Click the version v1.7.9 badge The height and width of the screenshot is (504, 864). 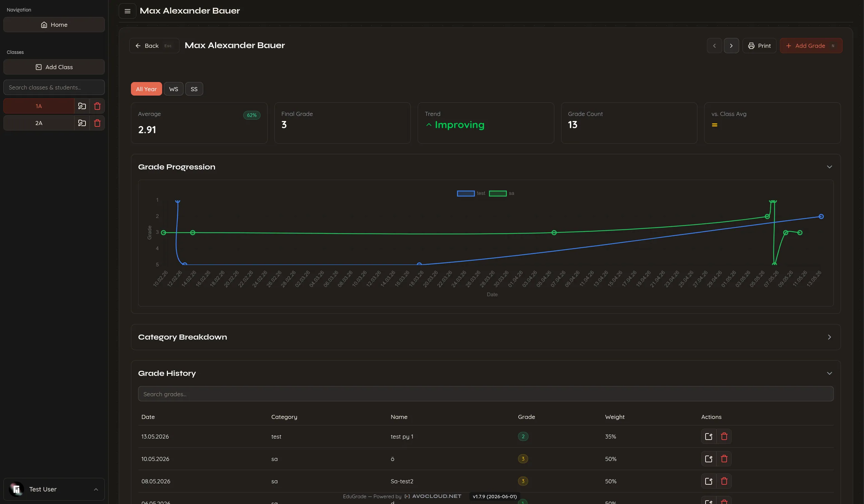pos(494,497)
